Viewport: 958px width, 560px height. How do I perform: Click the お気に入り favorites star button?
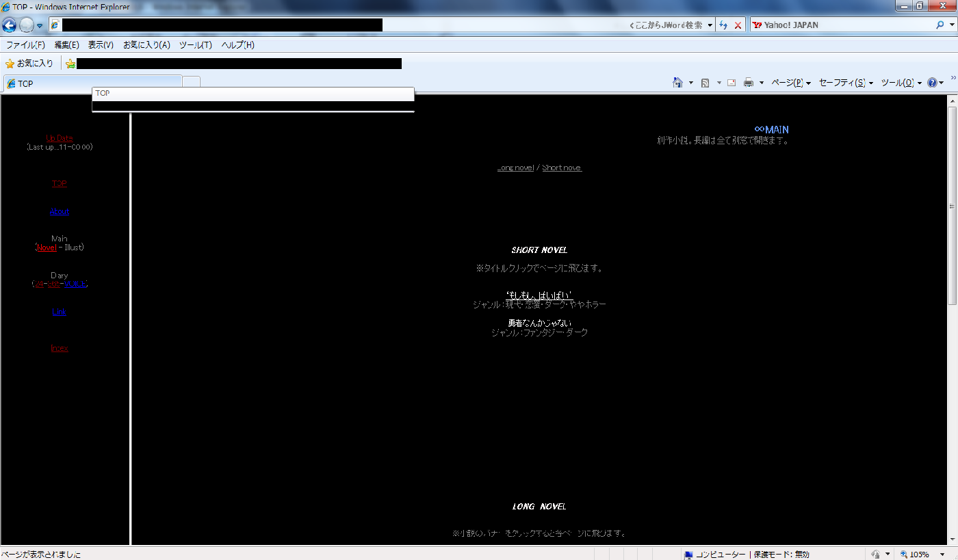tap(29, 64)
